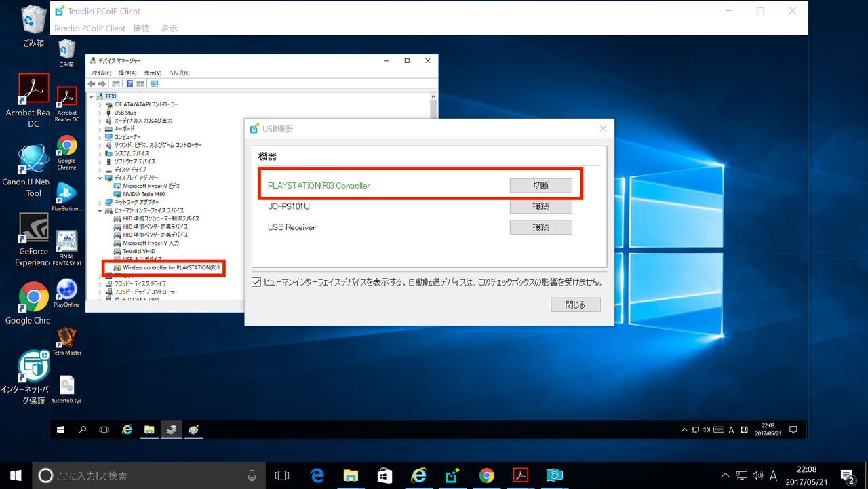Viewport: 868px width, 489px height.
Task: Open Google Chrome icon on remote desktop
Action: (x=66, y=153)
